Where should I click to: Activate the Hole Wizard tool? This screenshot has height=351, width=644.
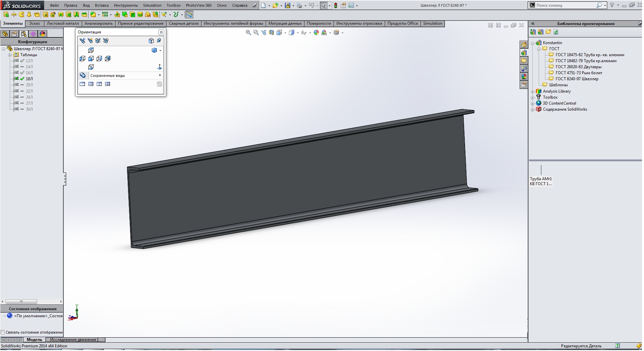tap(52, 14)
